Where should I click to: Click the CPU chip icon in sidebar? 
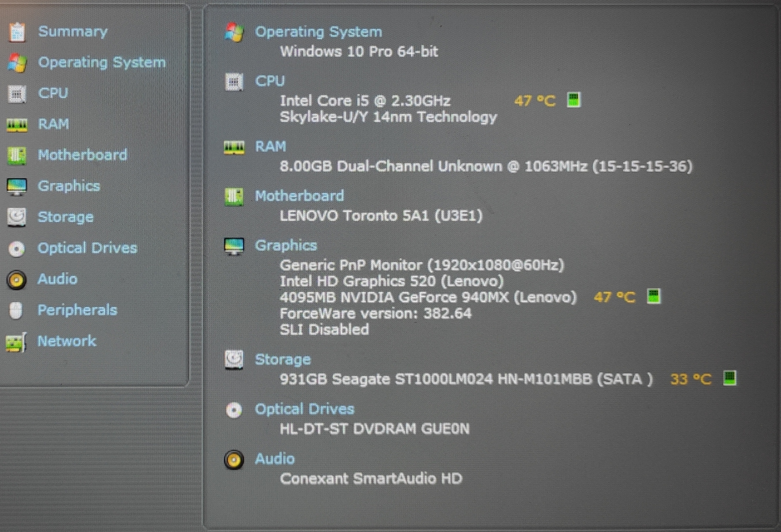[17, 94]
